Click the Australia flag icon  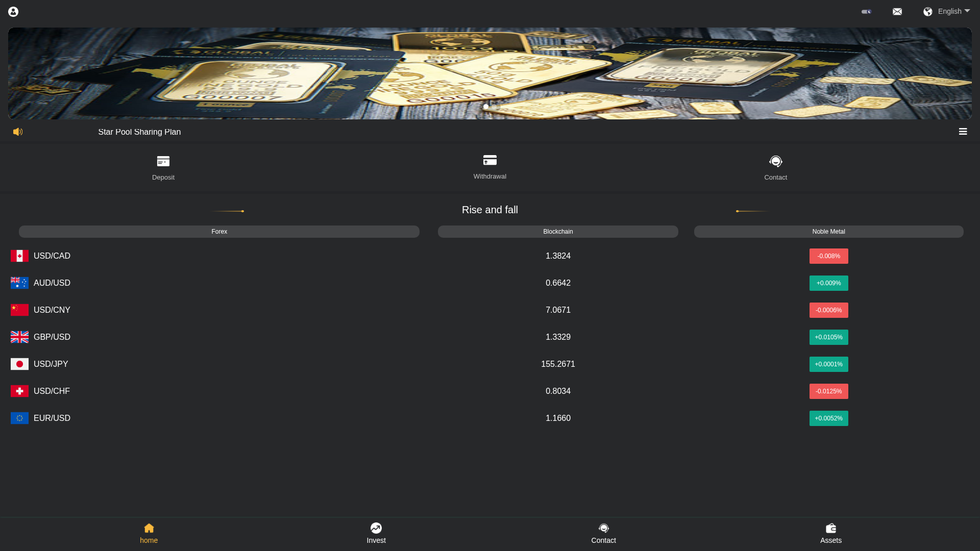point(19,283)
